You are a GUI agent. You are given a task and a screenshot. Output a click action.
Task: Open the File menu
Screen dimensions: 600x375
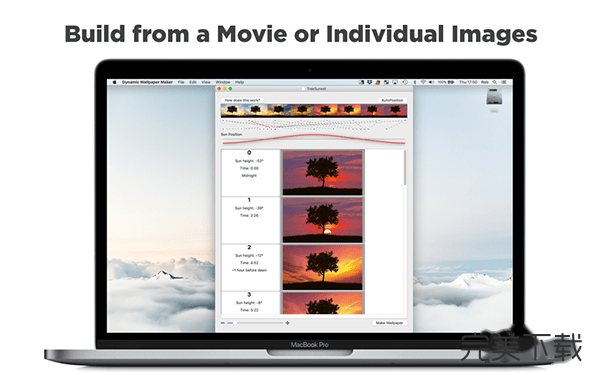point(181,82)
